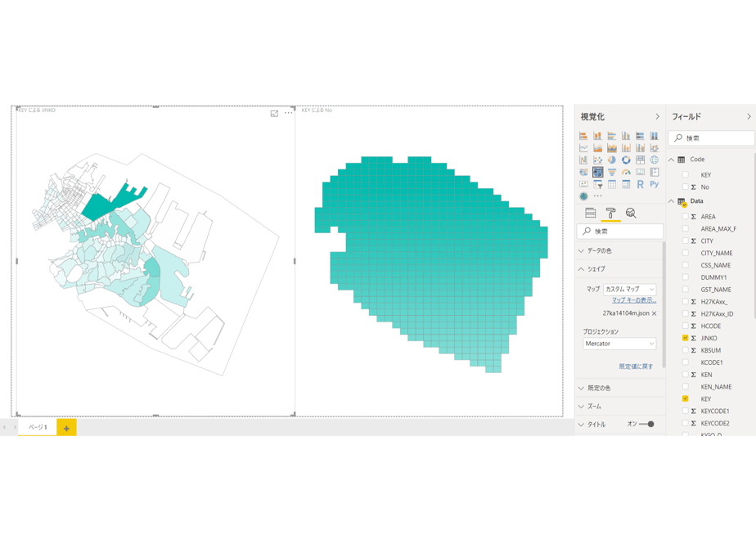Image resolution: width=756 pixels, height=540 pixels.
Task: Check the AREA field checkbox
Action: [x=685, y=217]
